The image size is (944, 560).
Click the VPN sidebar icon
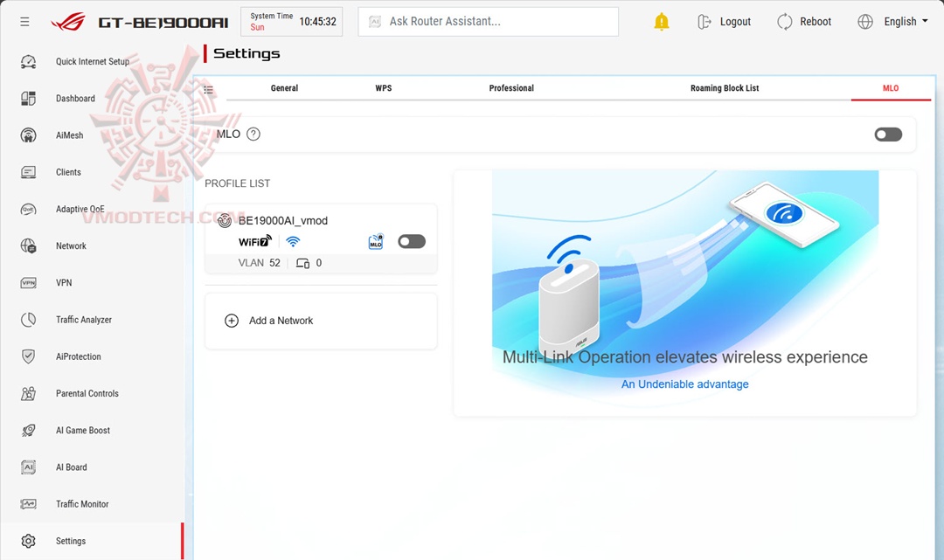click(x=28, y=283)
